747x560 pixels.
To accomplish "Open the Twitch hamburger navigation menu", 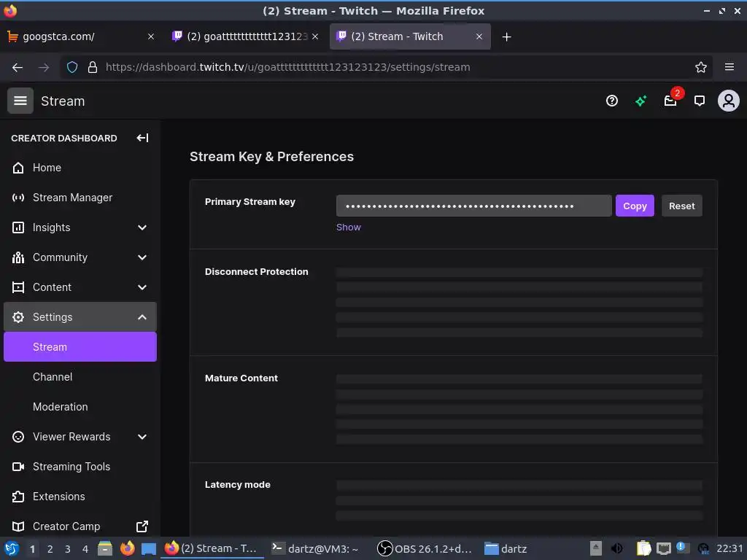I will pos(20,101).
